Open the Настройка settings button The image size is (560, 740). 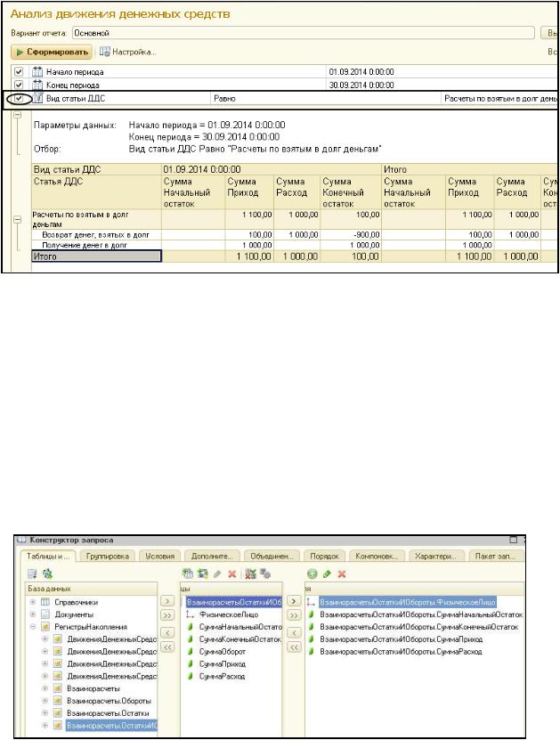128,52
